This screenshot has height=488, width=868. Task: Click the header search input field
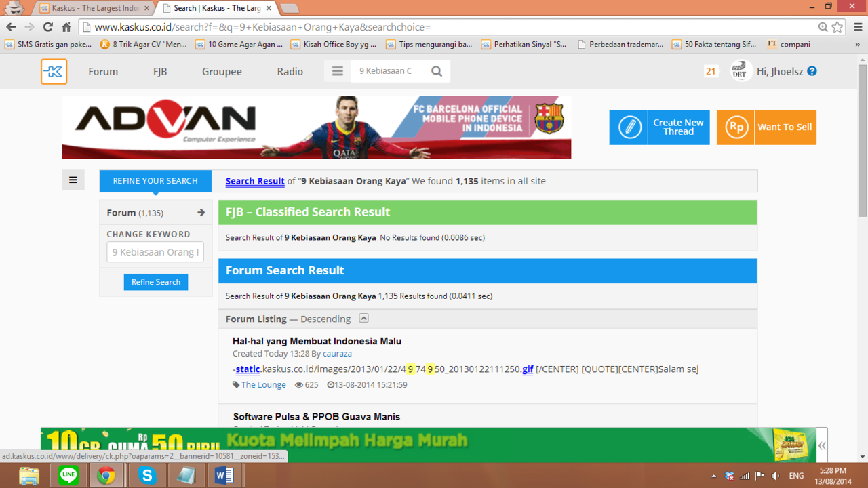coord(387,71)
